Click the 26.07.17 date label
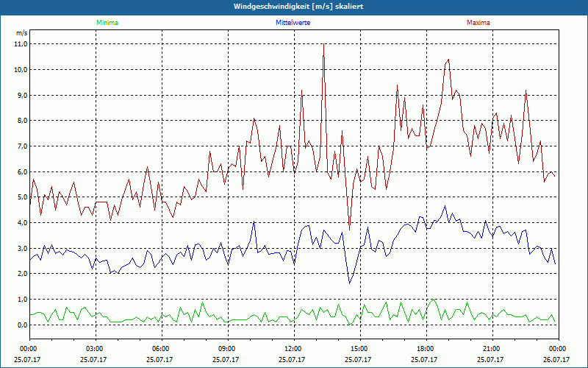The width and height of the screenshot is (588, 368). pyautogui.click(x=556, y=359)
